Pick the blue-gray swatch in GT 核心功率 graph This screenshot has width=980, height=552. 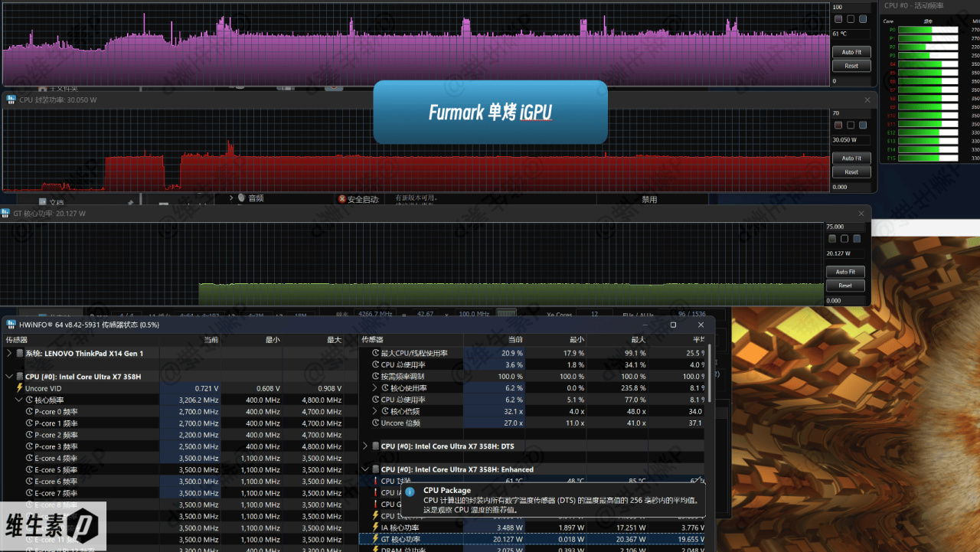(x=857, y=239)
